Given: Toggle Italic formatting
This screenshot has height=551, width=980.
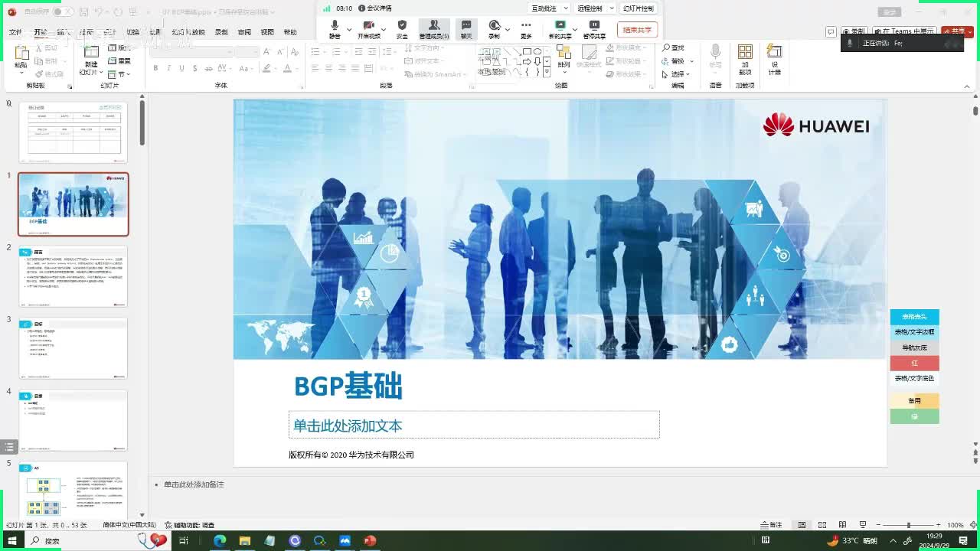Looking at the screenshot, I should click(168, 68).
